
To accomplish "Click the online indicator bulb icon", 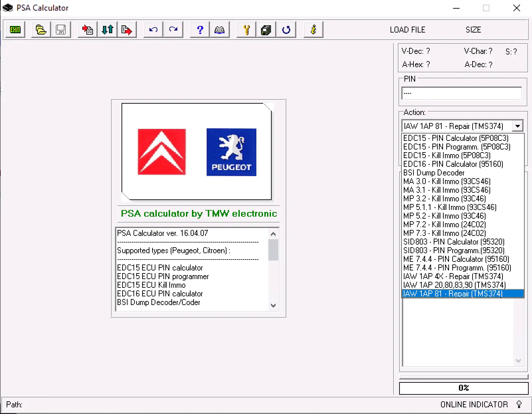I will pyautogui.click(x=519, y=404).
